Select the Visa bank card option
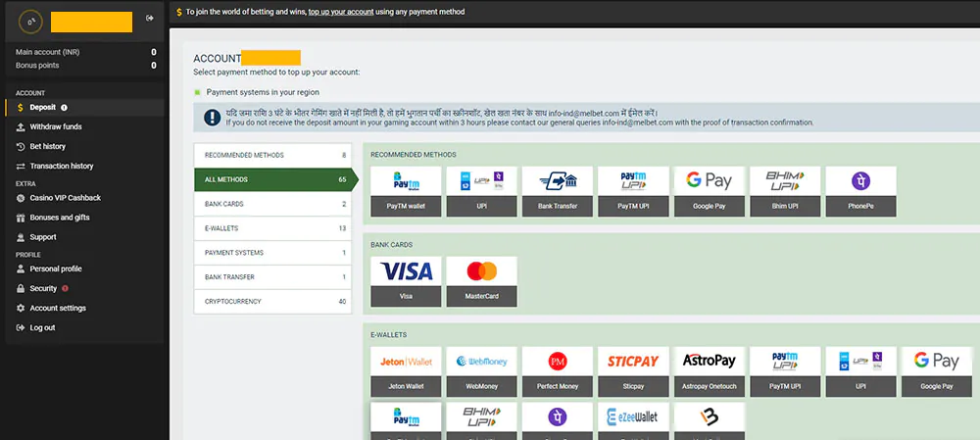The width and height of the screenshot is (980, 440). pos(406,281)
